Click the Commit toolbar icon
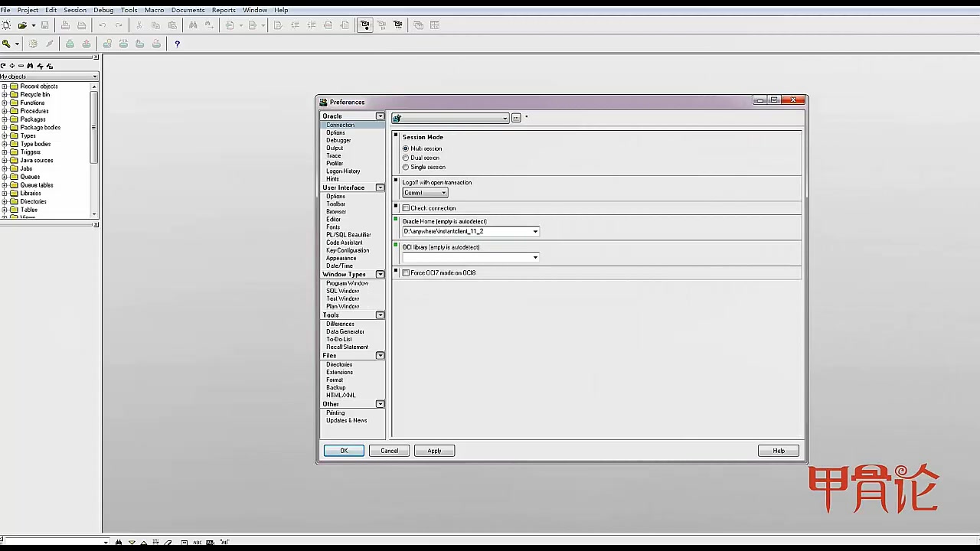Screen dimensions: 980x551 tap(70, 44)
